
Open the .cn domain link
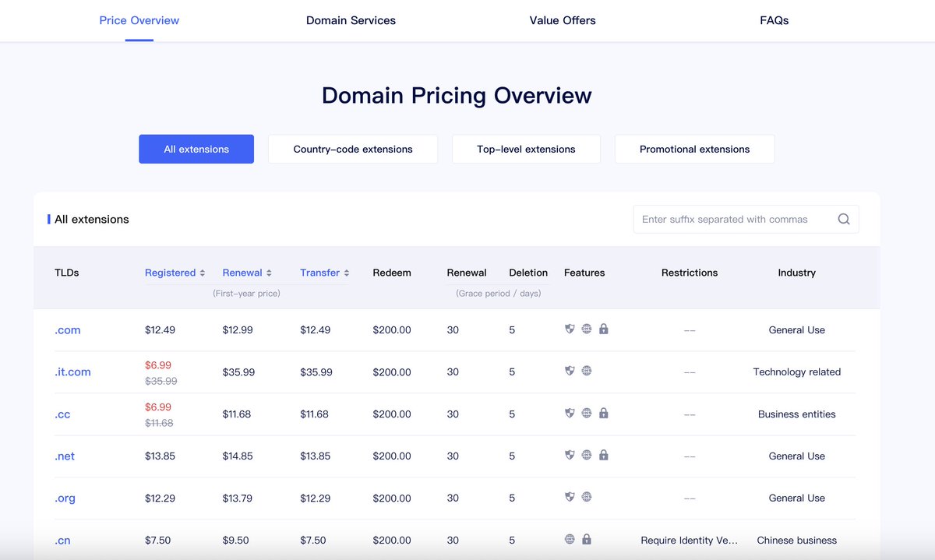pyautogui.click(x=62, y=541)
